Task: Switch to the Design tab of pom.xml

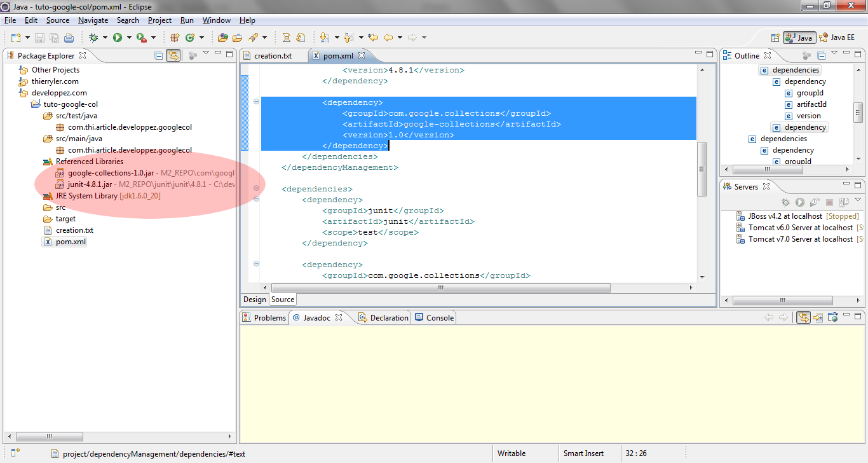Action: (x=255, y=300)
